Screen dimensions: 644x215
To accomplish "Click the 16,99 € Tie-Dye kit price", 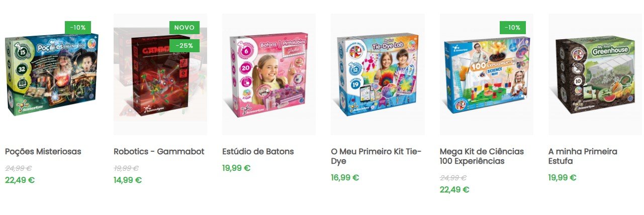I will (345, 177).
